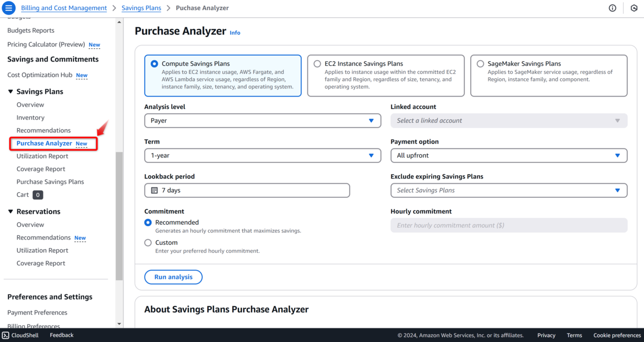Open Savings Plans Recommendations in sidebar
644x342 pixels.
pyautogui.click(x=43, y=130)
